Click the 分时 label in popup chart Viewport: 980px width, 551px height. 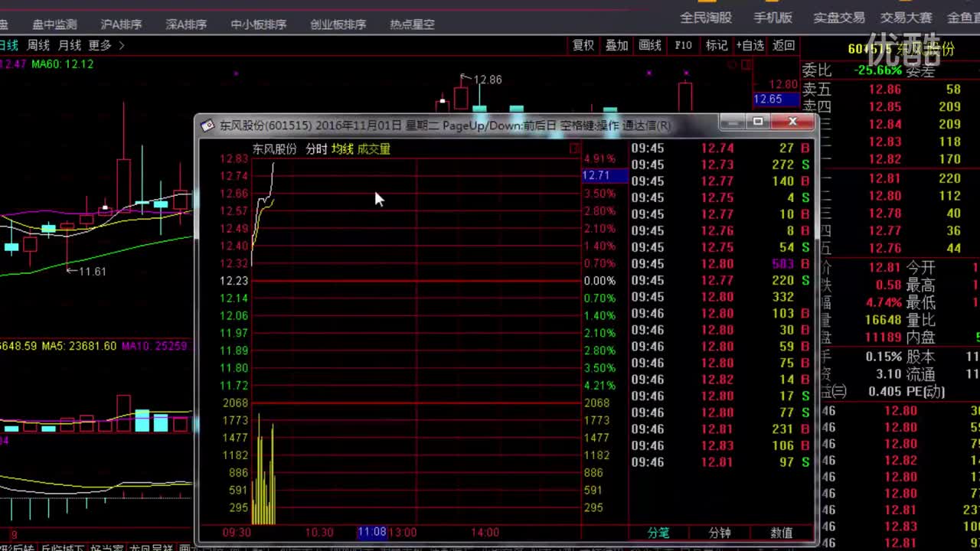316,149
